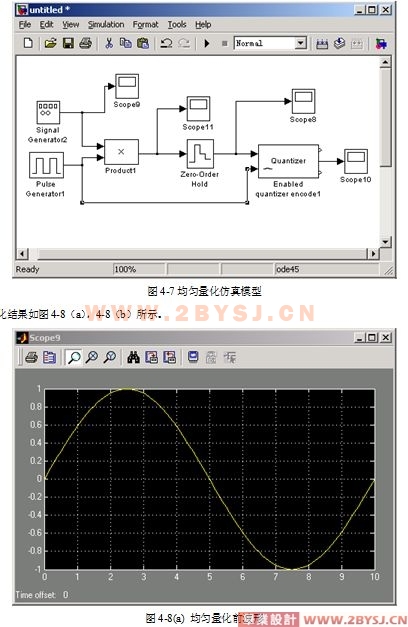Open the Tools menu
Screen dimensions: 408x627
pos(177,24)
